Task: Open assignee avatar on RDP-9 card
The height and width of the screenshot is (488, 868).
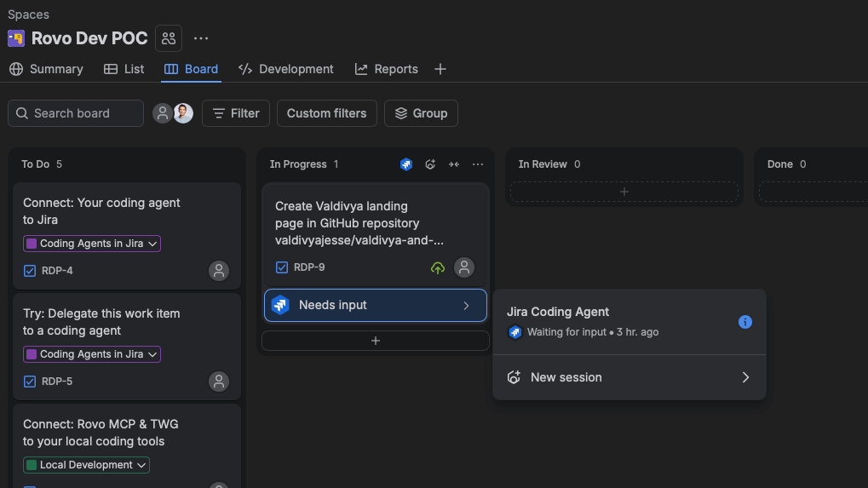Action: (464, 267)
